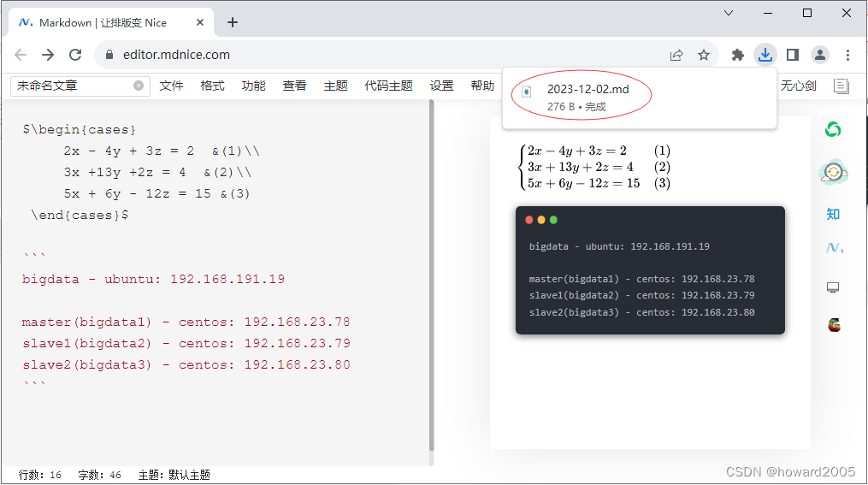This screenshot has height=485, width=868.
Task: Click the 字数: 46 status entry
Action: point(100,475)
